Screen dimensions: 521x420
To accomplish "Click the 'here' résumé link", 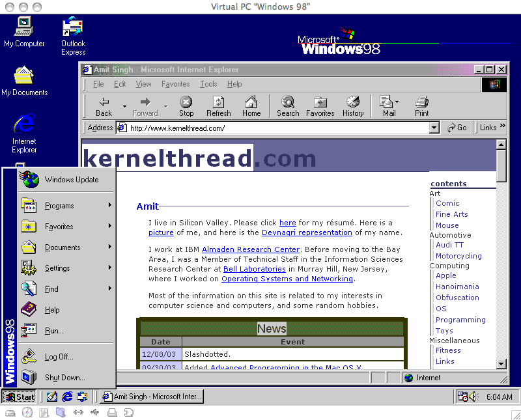I will point(287,223).
